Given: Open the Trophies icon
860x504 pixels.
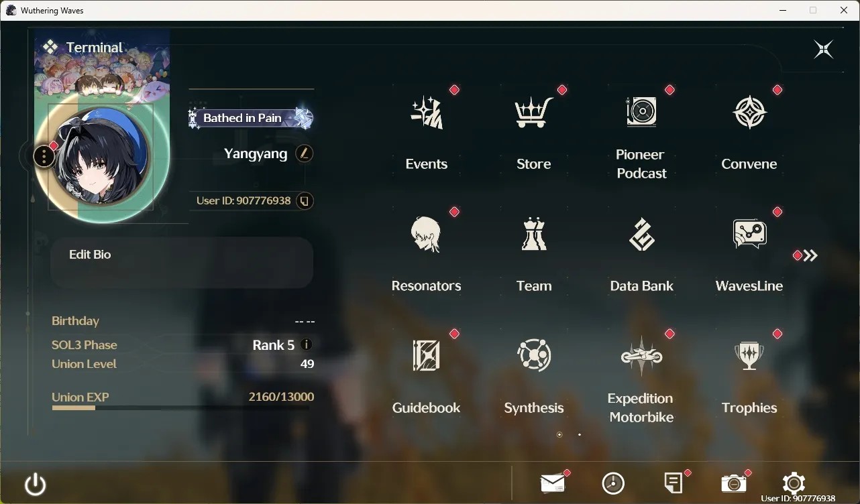Looking at the screenshot, I should tap(749, 355).
